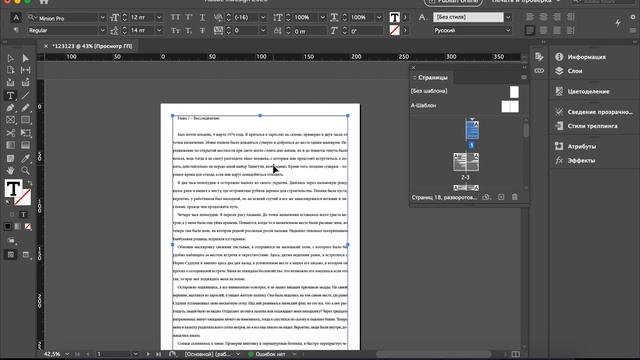Open 14 pt leading dropdown
This screenshot has width=640, height=360.
click(159, 31)
